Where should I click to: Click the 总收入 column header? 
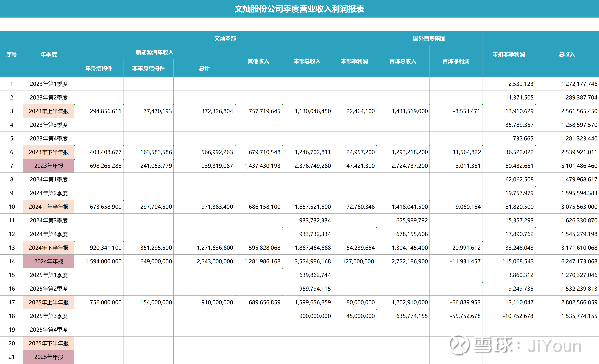click(x=567, y=54)
